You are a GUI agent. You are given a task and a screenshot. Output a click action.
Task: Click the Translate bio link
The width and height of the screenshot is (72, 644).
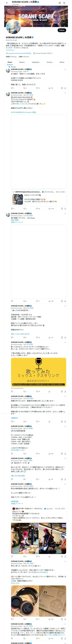tap(10, 50)
